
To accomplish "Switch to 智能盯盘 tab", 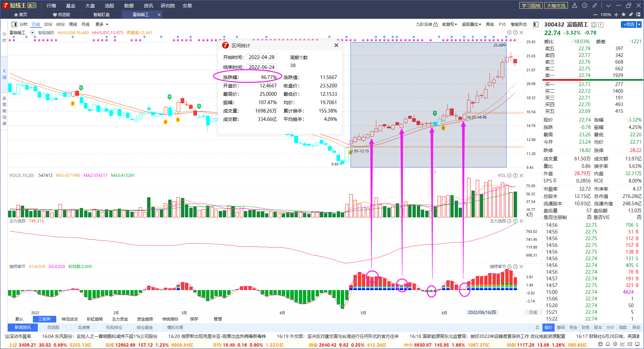I will tap(102, 15).
